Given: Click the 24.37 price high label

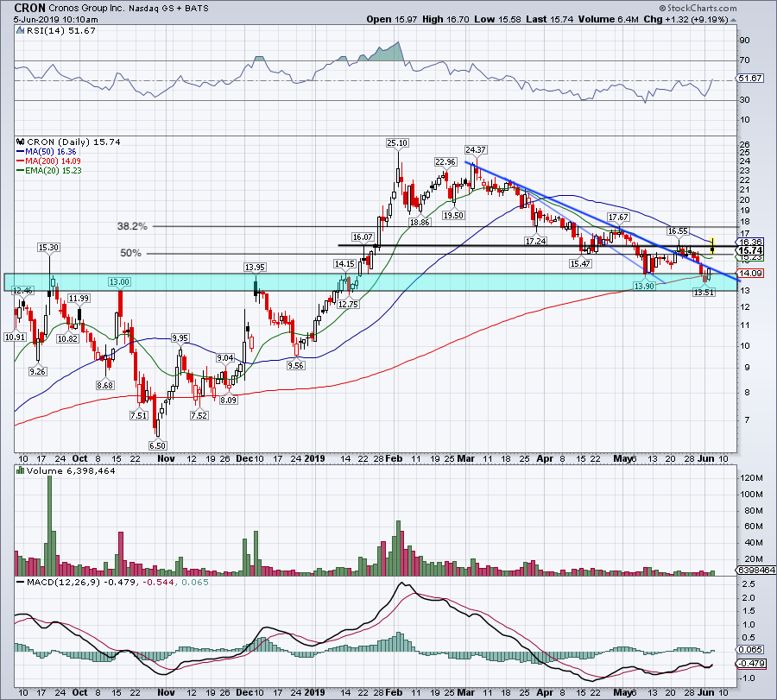Looking at the screenshot, I should pos(476,149).
